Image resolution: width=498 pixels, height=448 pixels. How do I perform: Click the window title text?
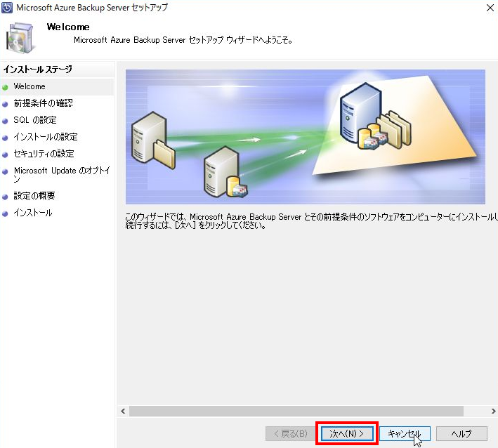click(92, 8)
